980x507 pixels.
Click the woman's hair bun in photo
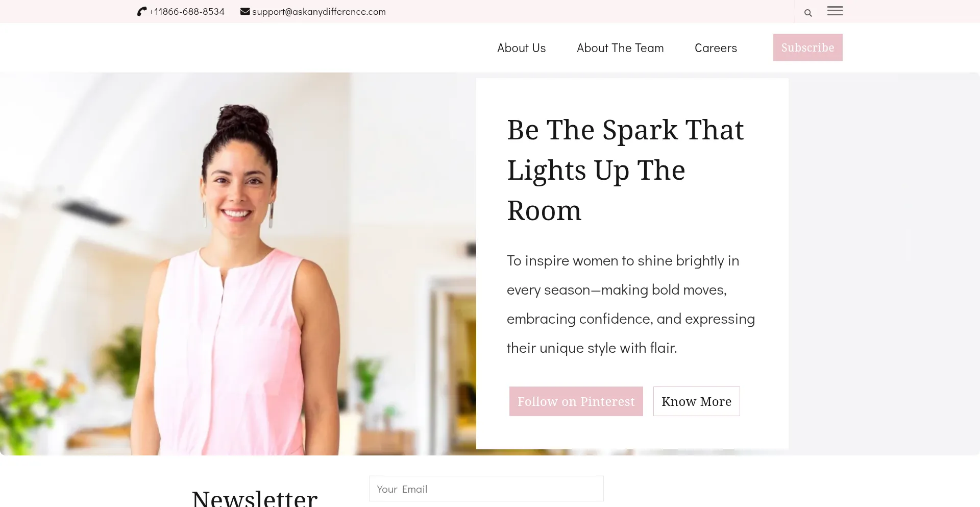click(240, 121)
